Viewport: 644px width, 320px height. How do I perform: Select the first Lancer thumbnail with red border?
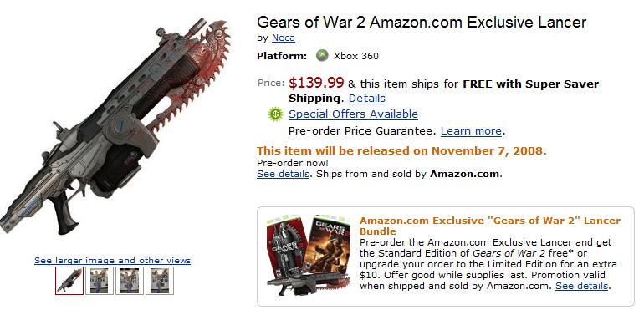[69, 281]
